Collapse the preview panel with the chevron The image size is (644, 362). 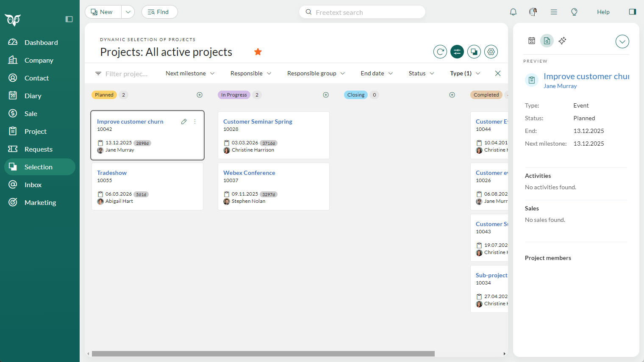pyautogui.click(x=622, y=41)
